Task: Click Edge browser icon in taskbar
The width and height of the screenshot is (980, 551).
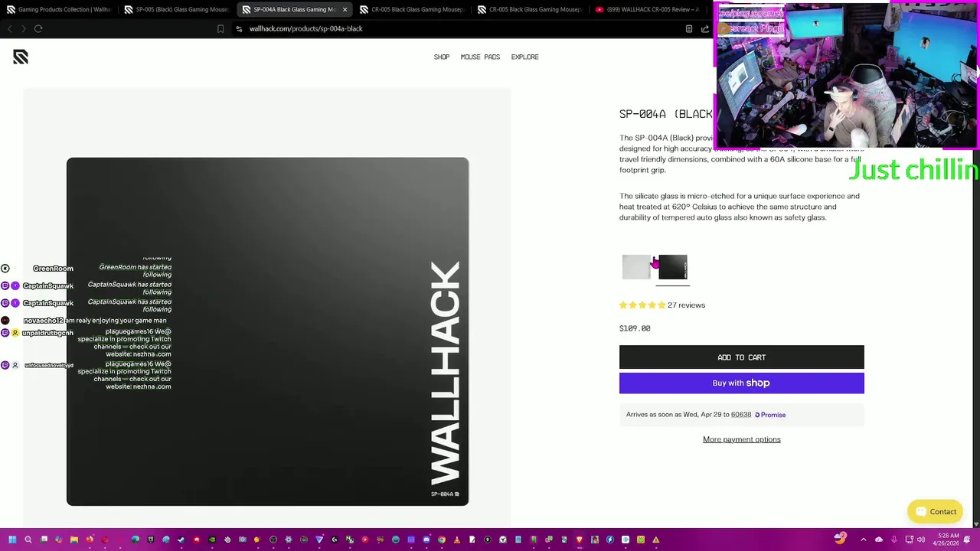Action: click(x=136, y=540)
